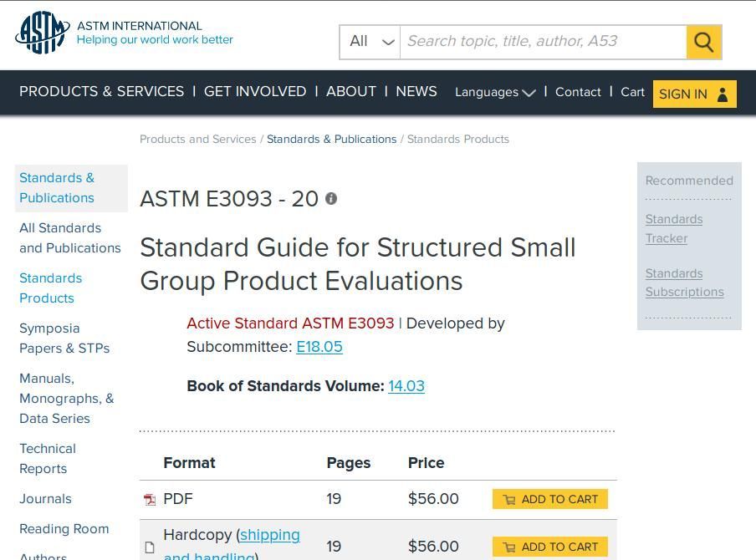
Task: Open the Get Involved menu
Action: pyautogui.click(x=255, y=92)
